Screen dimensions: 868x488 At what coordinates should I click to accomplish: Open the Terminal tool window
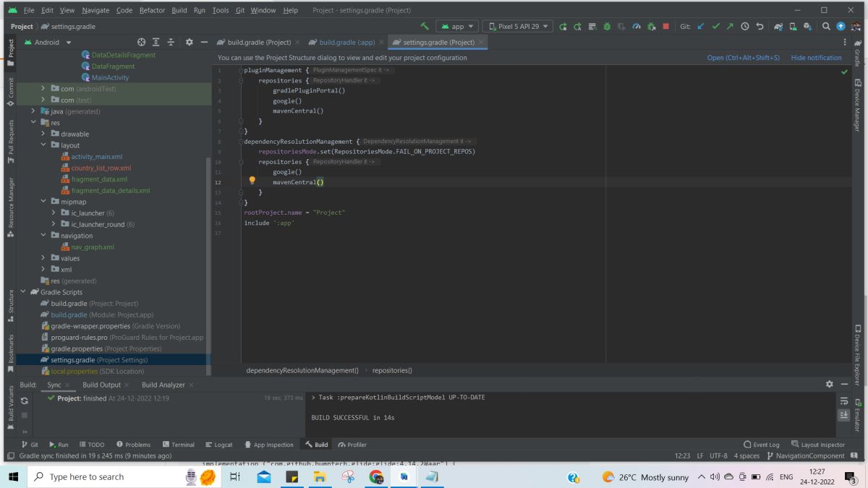tap(178, 445)
